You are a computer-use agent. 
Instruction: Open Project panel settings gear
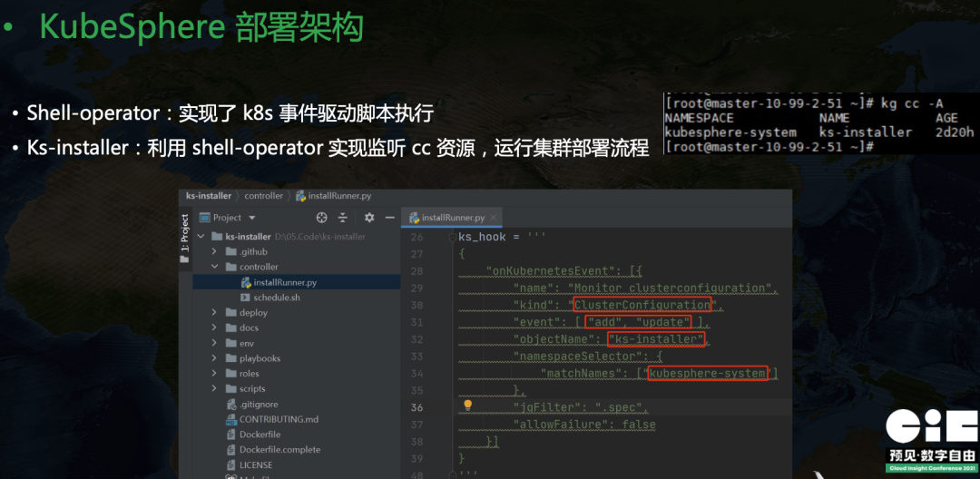[369, 218]
